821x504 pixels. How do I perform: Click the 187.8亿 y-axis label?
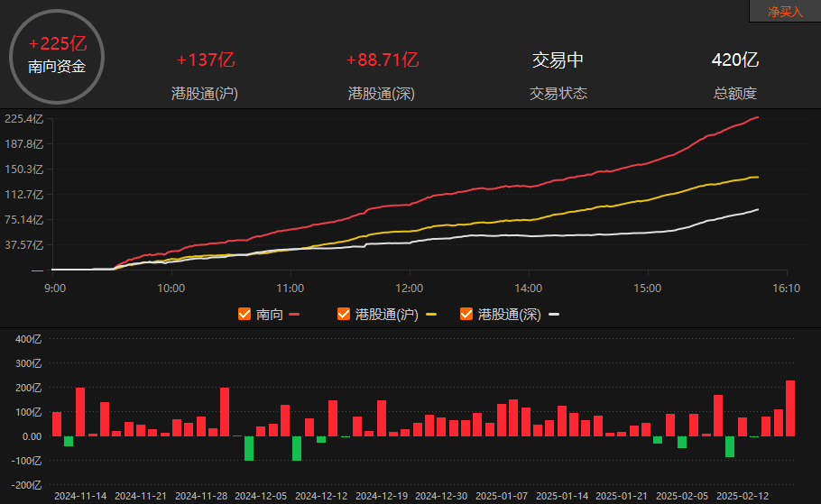pos(24,144)
